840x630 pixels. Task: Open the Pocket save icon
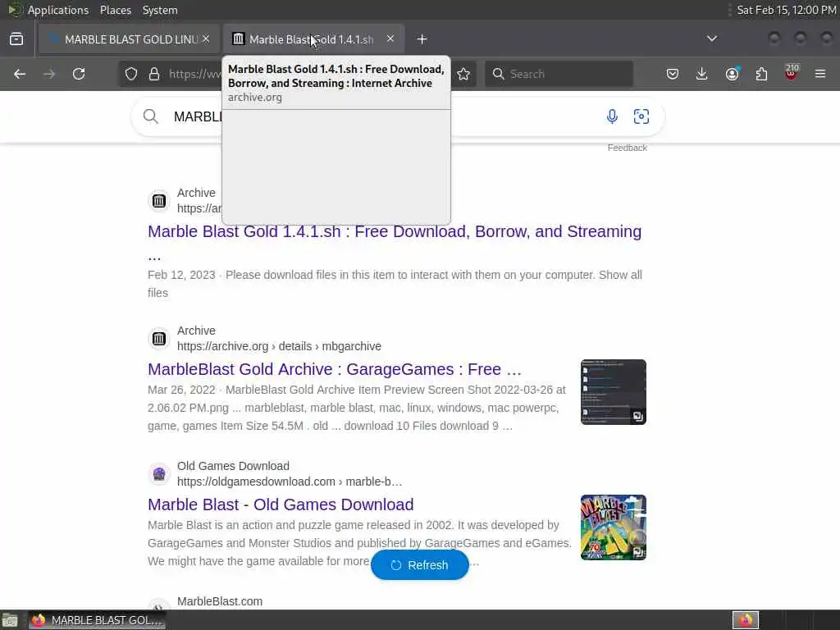click(x=673, y=74)
